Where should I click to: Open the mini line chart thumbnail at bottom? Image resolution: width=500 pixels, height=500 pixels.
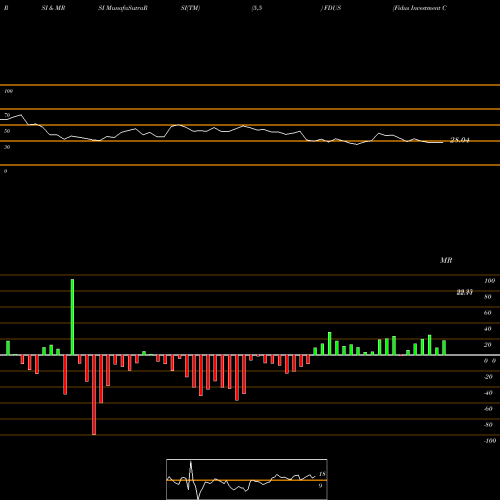coord(247,479)
